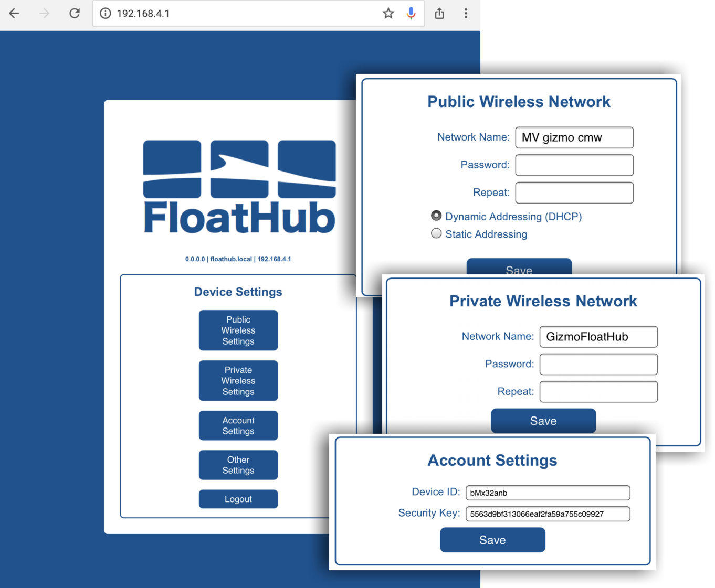
Task: Click the 'Security Key:' label
Action: [x=429, y=513]
